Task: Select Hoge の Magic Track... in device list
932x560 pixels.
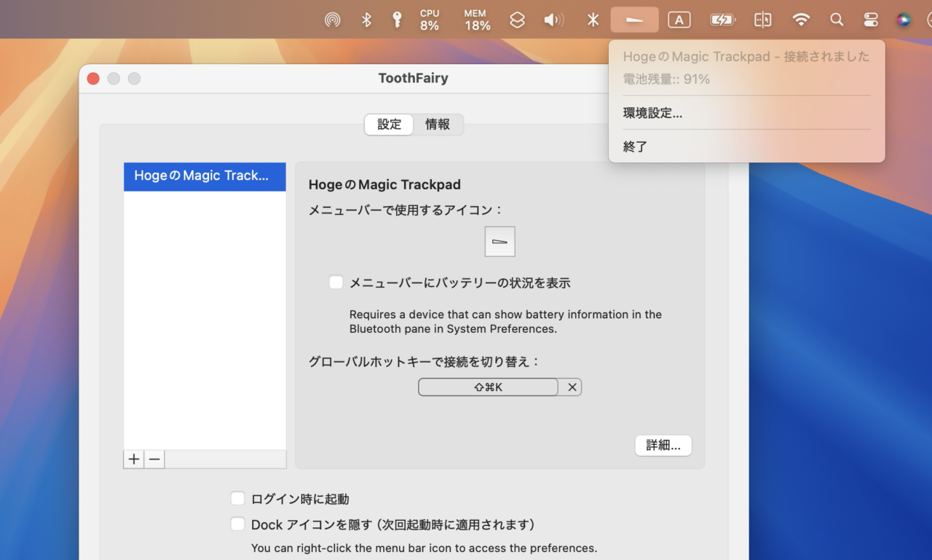Action: [205, 176]
